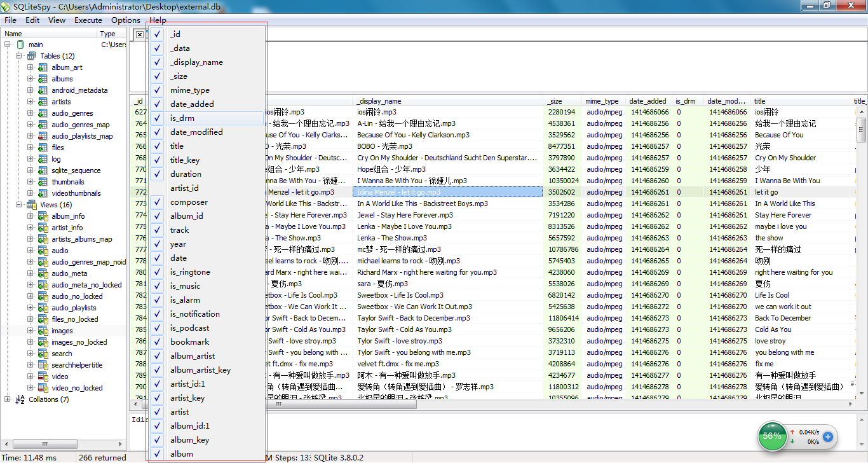Image resolution: width=868 pixels, height=463 pixels.
Task: Open the Options menu
Action: point(126,20)
